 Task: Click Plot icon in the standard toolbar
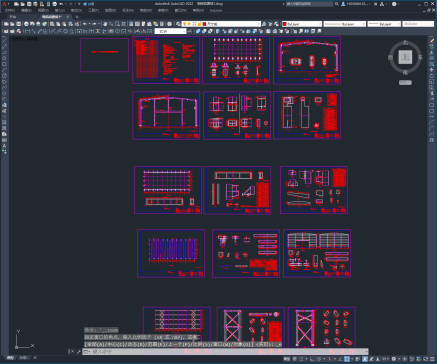[26, 24]
